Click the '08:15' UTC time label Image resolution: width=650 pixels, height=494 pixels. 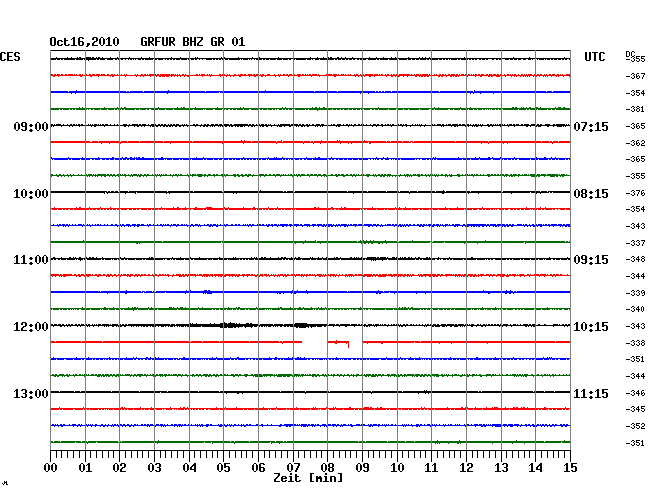pos(591,194)
